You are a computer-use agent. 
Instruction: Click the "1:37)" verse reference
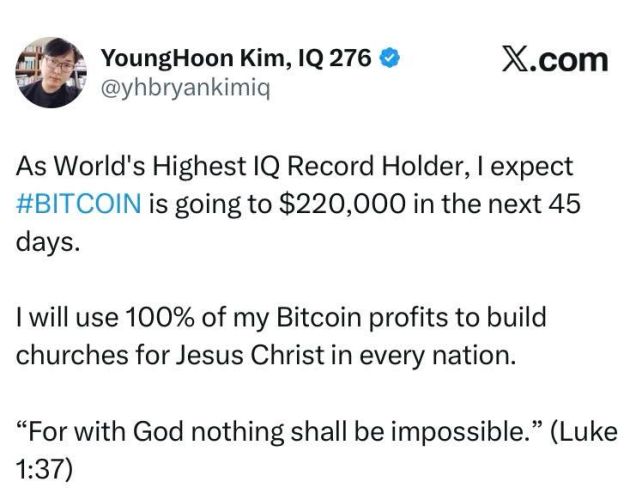pos(45,469)
